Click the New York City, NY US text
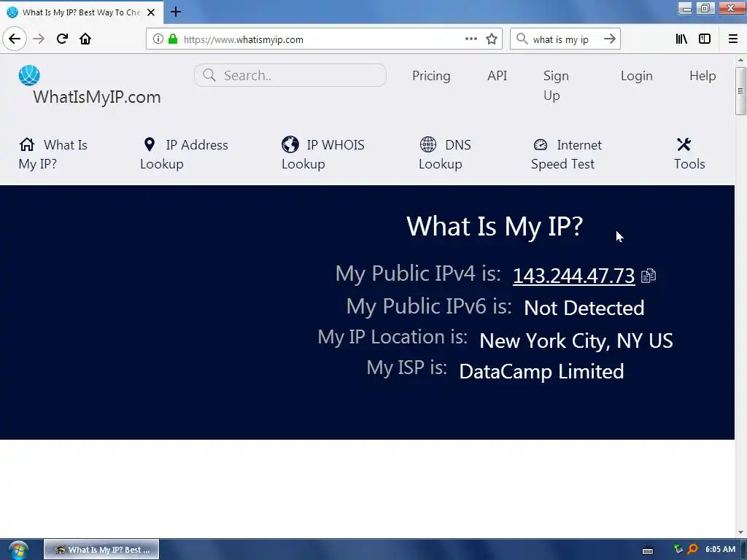 pyautogui.click(x=576, y=341)
